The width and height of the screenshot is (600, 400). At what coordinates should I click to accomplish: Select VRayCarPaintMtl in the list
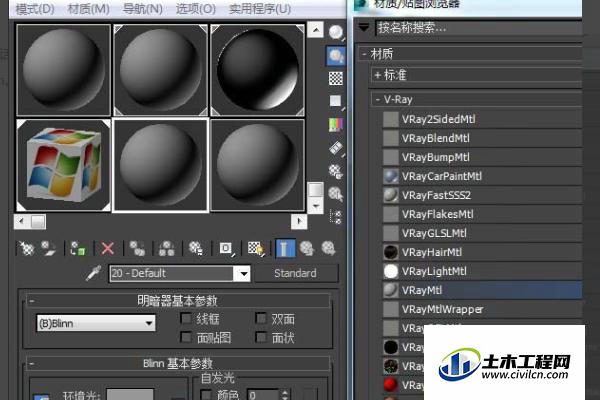point(483,176)
